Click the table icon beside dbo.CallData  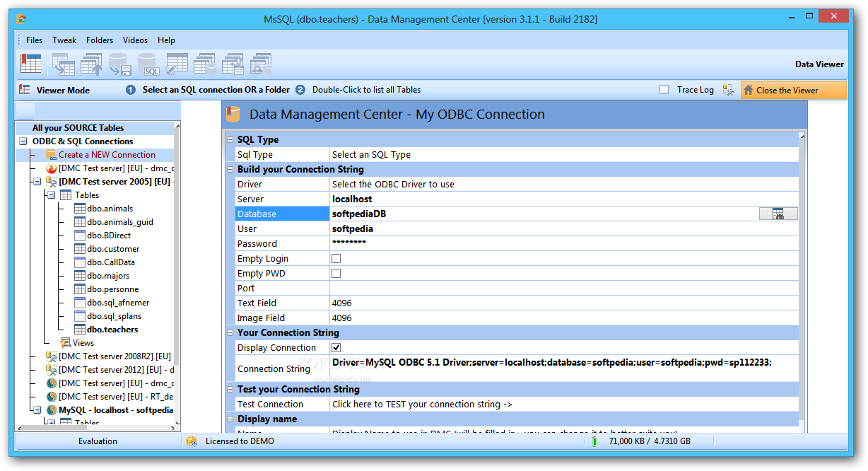tap(80, 262)
